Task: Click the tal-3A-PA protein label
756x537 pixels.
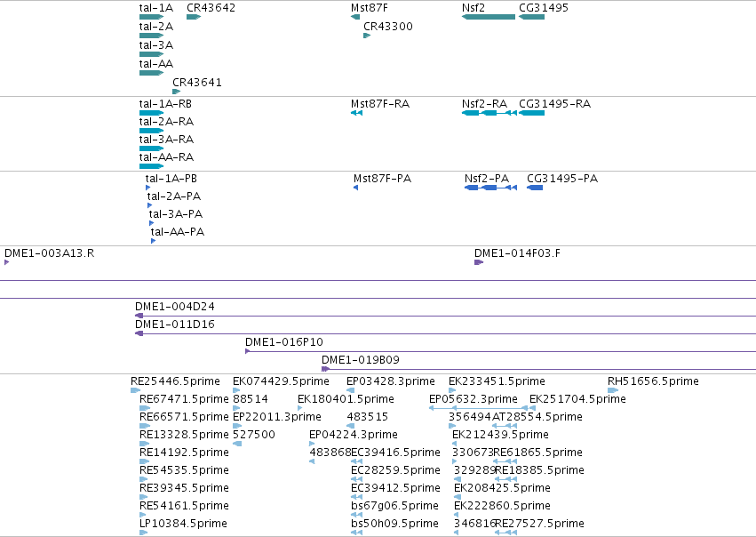Action: pos(176,214)
